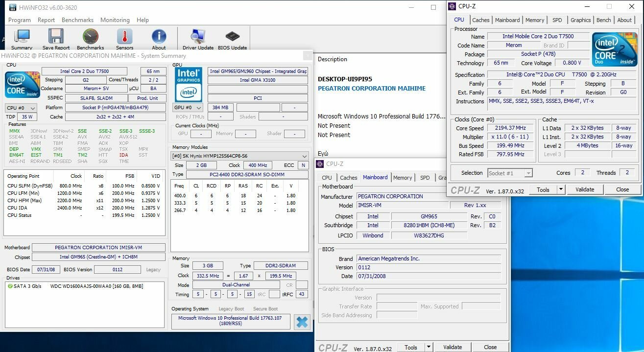644x352 pixels.
Task: Click the blue X icon beside Operating System
Action: (302, 322)
